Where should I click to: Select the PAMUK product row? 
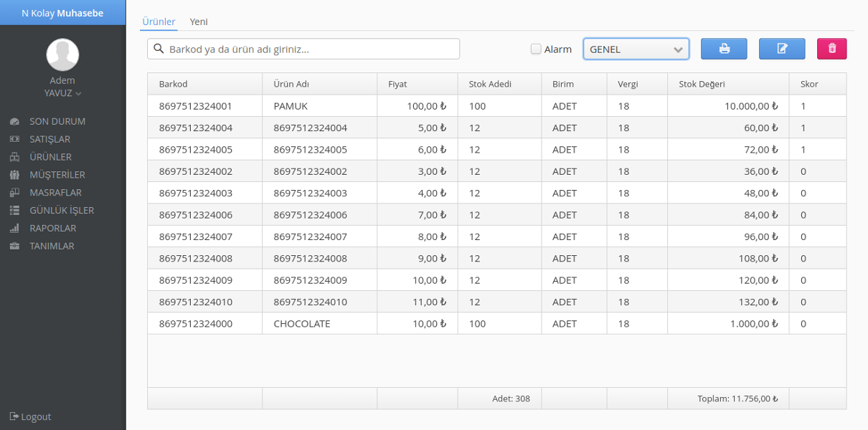[x=290, y=106]
